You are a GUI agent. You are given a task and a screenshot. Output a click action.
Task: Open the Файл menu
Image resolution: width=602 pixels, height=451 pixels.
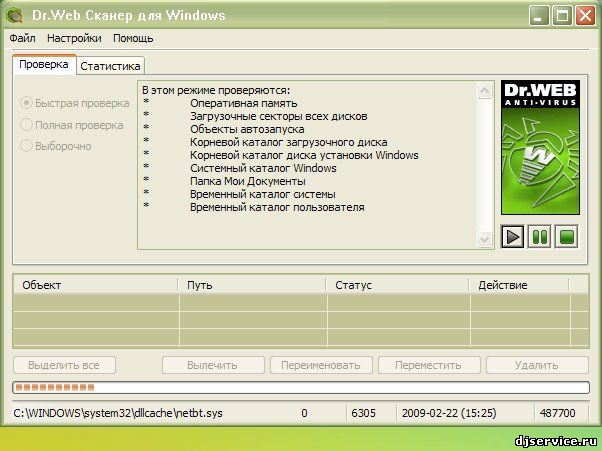22,38
